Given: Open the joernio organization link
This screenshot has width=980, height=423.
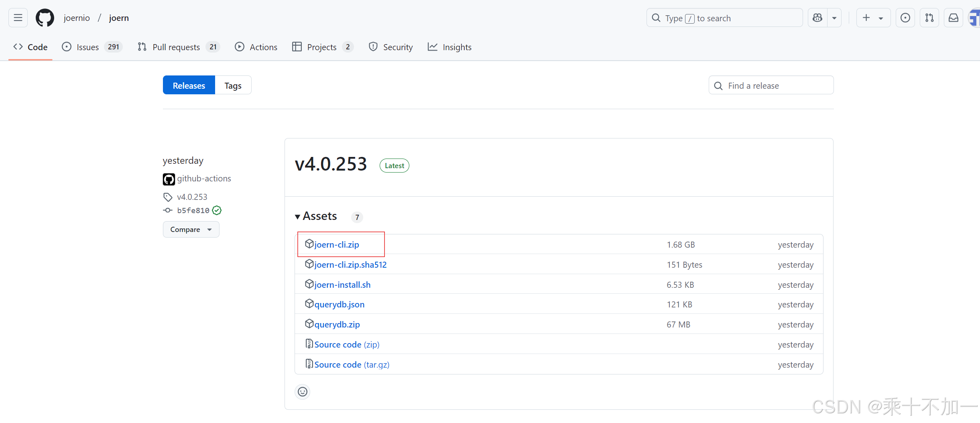Looking at the screenshot, I should pyautogui.click(x=77, y=18).
